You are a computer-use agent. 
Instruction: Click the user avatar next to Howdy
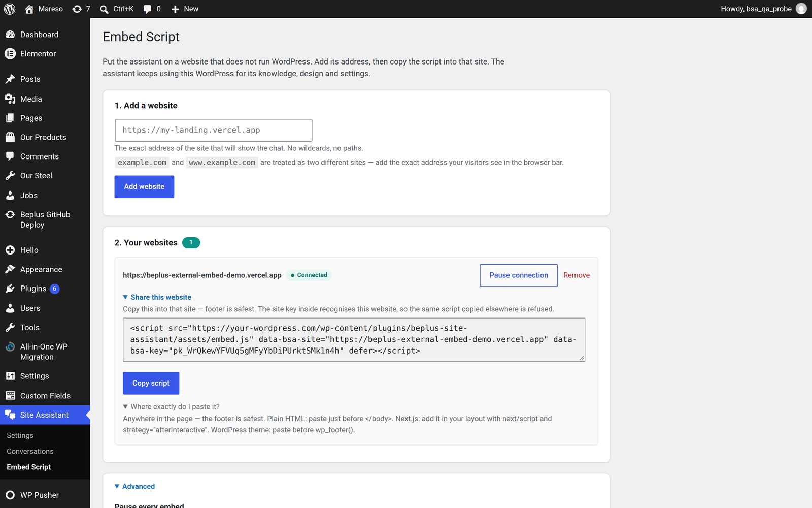tap(801, 9)
